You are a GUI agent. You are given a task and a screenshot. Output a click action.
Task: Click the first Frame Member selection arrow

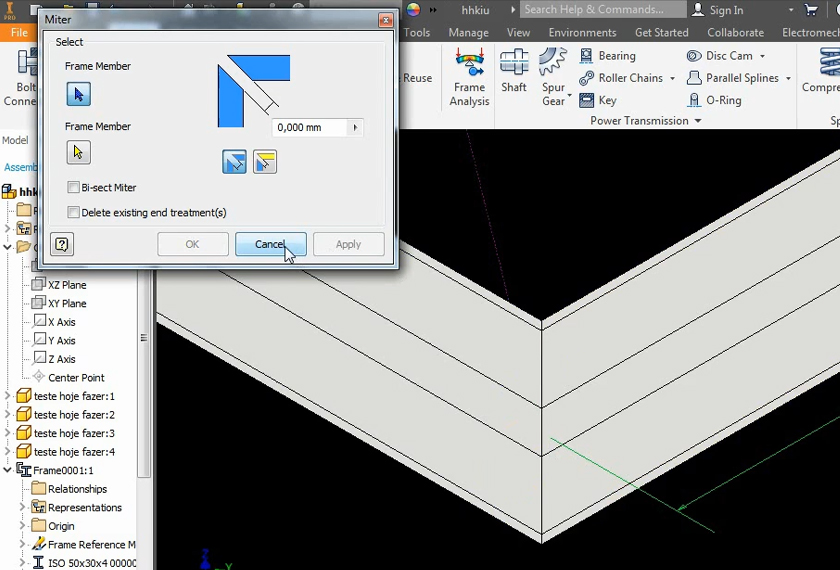click(x=78, y=94)
